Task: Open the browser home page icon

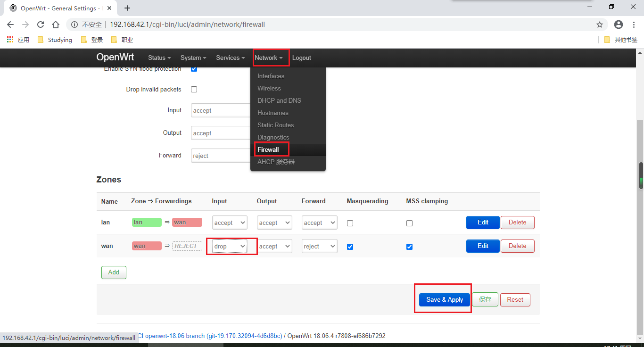Action: (56, 25)
